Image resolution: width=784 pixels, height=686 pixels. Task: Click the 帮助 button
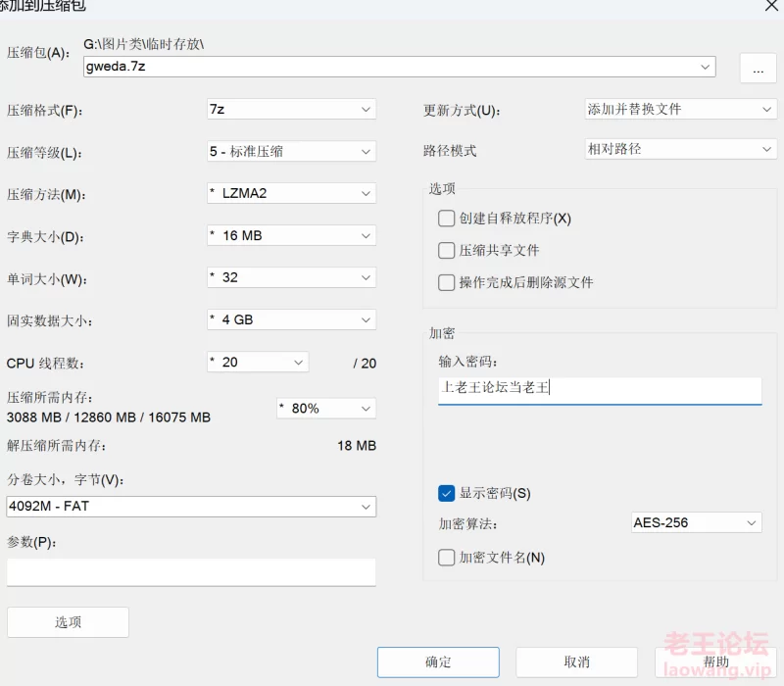tap(715, 662)
